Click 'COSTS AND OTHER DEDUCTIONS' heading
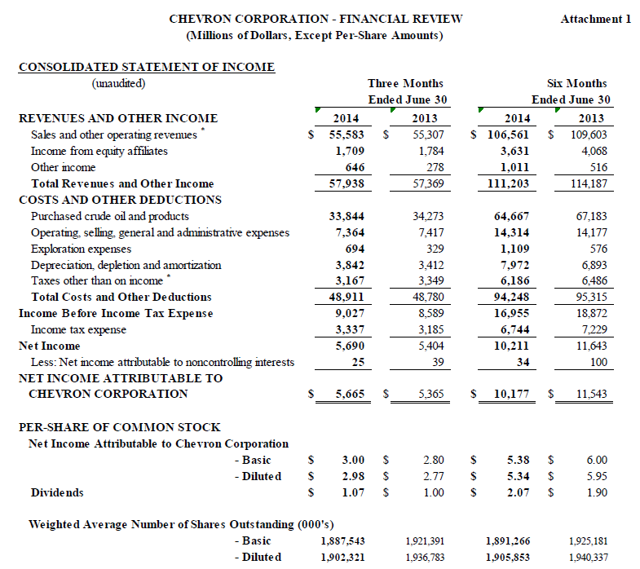Image resolution: width=640 pixels, height=569 pixels. coord(120,200)
